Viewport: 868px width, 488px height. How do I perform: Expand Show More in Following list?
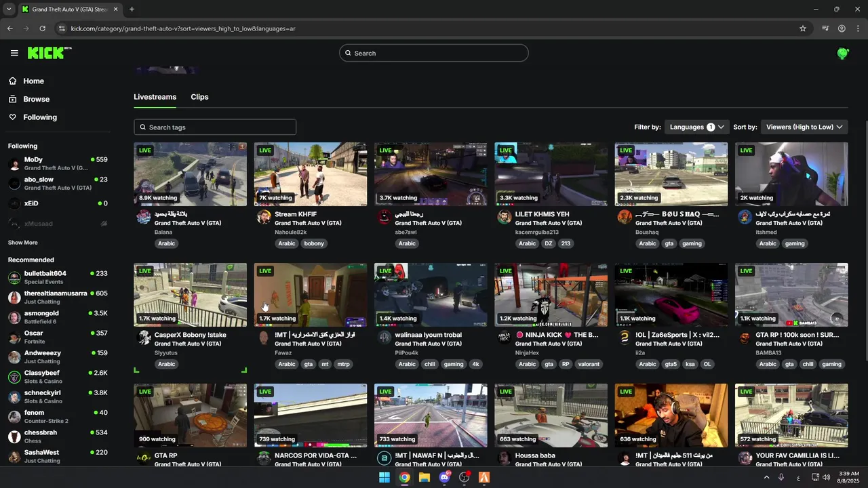click(23, 243)
